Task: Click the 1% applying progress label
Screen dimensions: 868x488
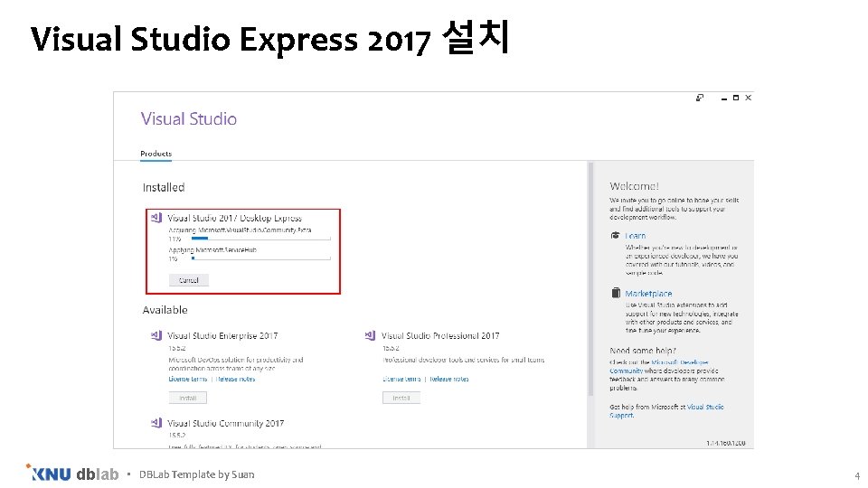Action: (173, 259)
